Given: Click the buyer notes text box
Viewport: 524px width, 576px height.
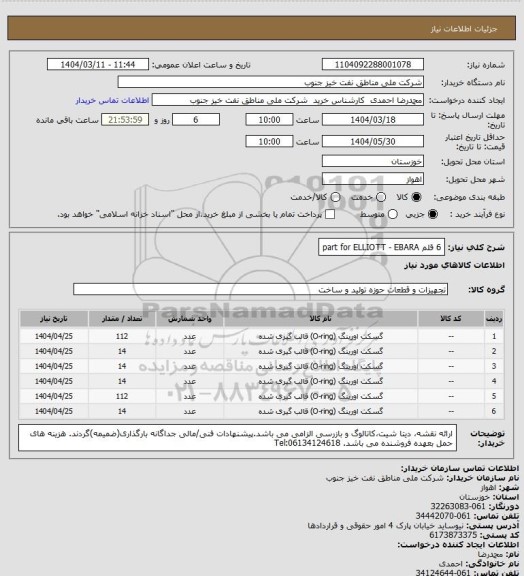Looking at the screenshot, I should 237,438.
